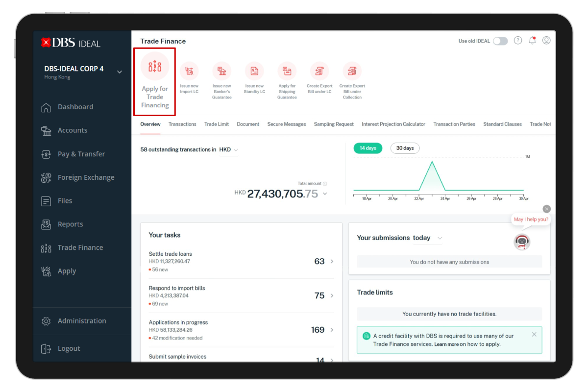Dismiss the credit facility banner

(x=534, y=334)
